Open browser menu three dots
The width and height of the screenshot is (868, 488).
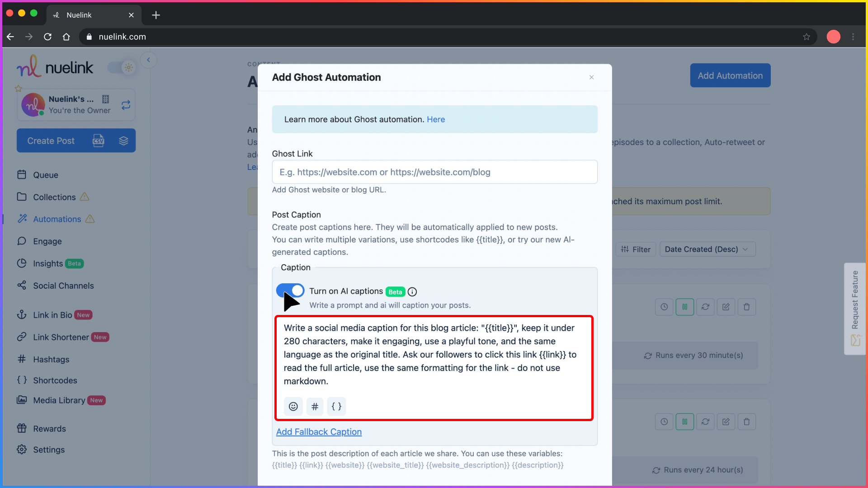853,37
